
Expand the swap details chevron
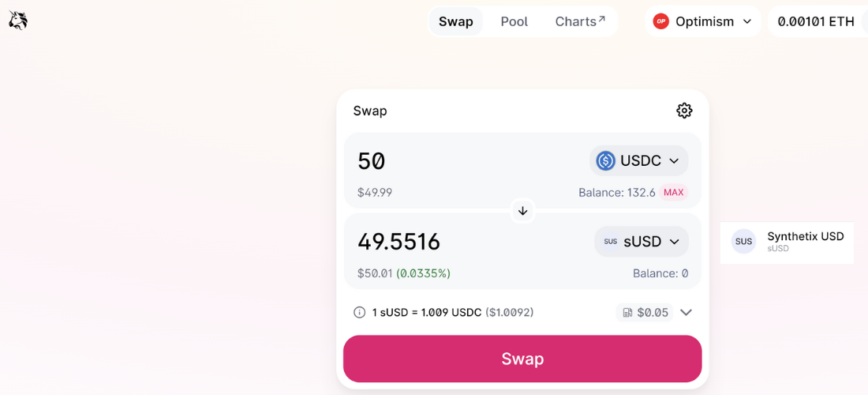pos(686,312)
